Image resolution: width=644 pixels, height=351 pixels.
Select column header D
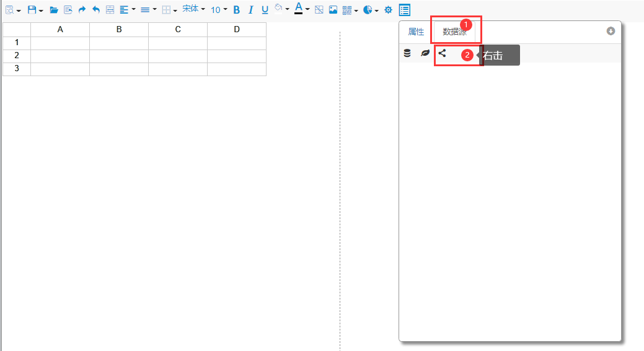[237, 30]
